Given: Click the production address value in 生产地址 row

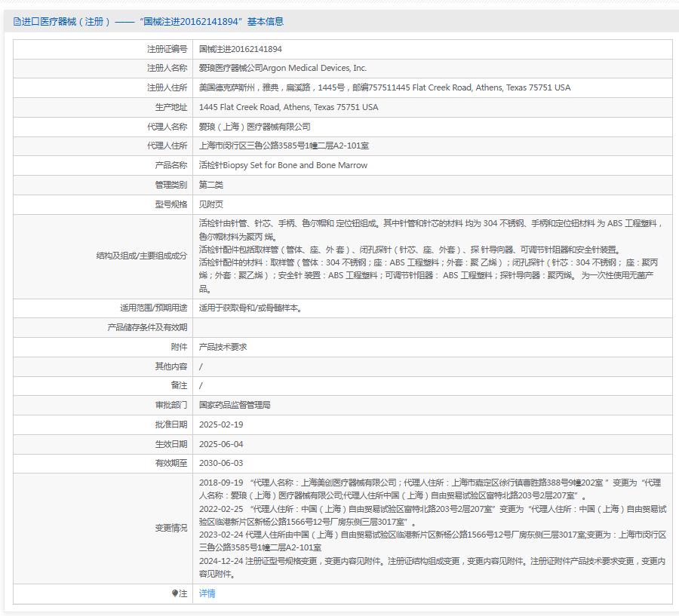Looking at the screenshot, I should point(288,107).
